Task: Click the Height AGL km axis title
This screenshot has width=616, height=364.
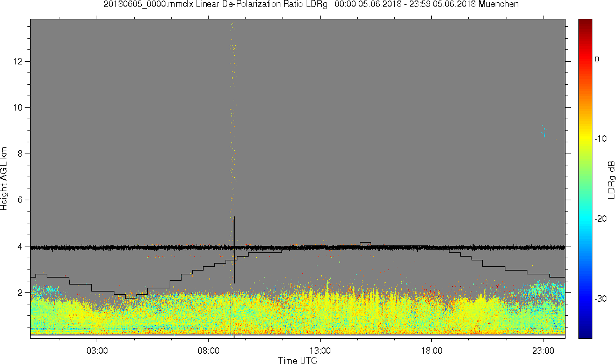Action: point(4,179)
